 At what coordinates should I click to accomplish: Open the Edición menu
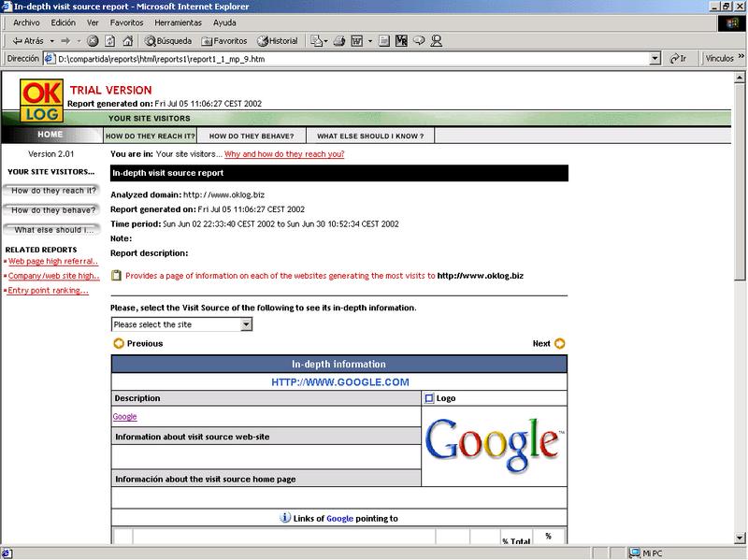coord(63,22)
